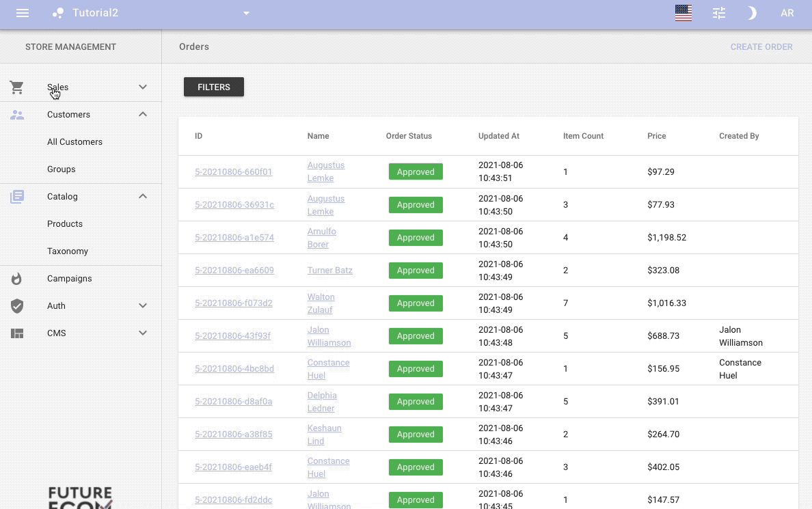Open the settings sliders icon
This screenshot has height=509, width=812.
coord(718,13)
